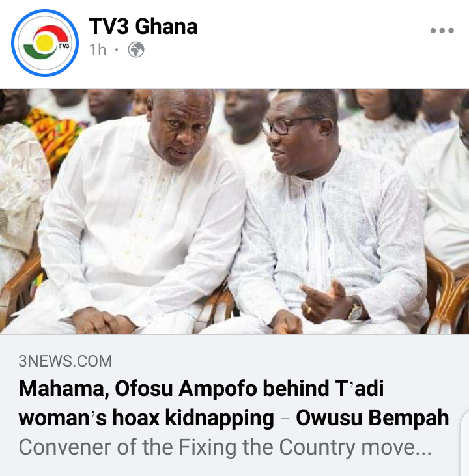
Task: Click the yellow sun circle in TV3 logo
Action: 45,43
